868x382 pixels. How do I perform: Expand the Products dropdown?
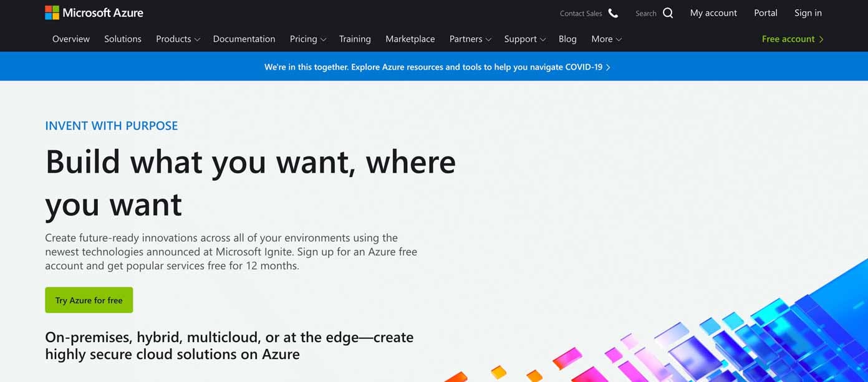point(177,39)
